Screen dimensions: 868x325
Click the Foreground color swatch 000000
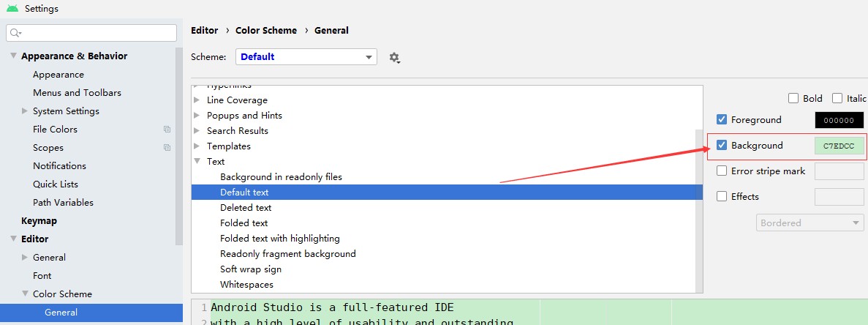839,120
